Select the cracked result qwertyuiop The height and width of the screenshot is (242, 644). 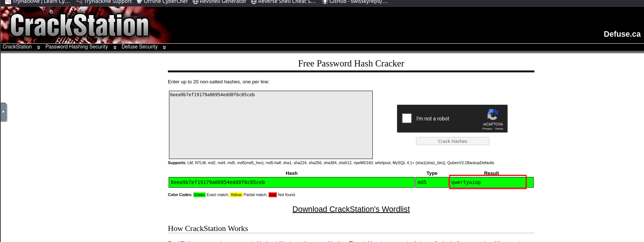[x=466, y=182]
